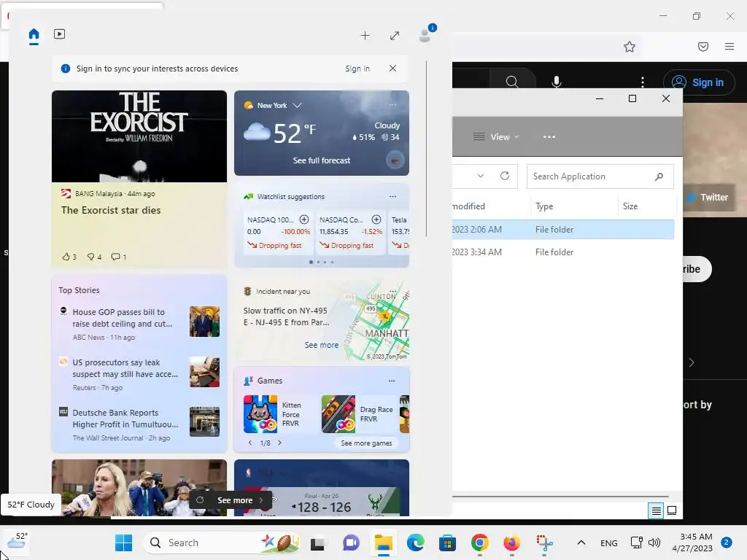Screen dimensions: 747x560
Task: Open File Explorer more options ellipsis
Action: click(x=549, y=136)
